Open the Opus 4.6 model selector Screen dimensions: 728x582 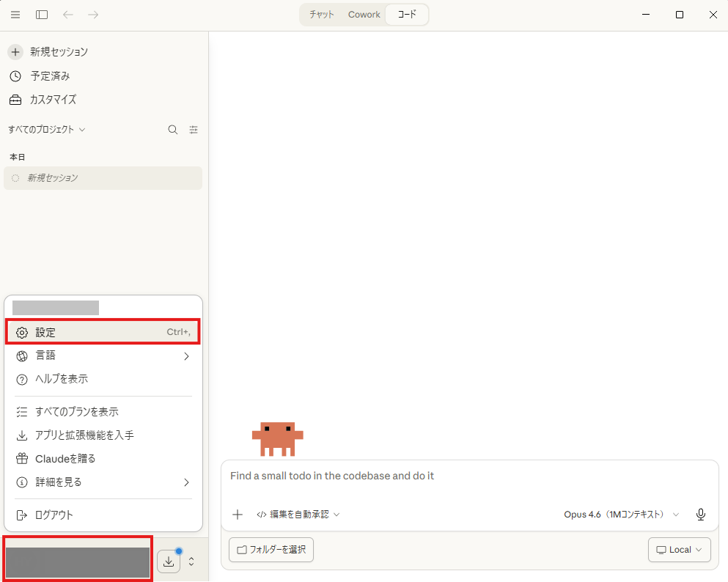(621, 515)
